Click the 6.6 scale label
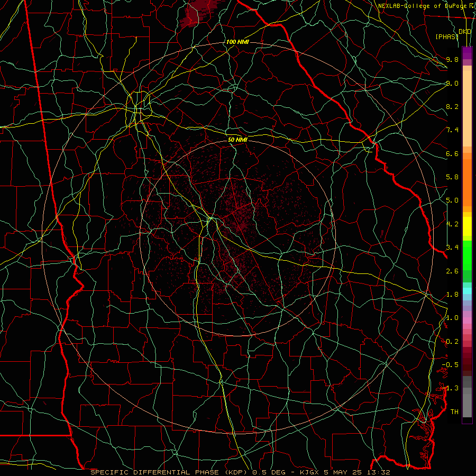This screenshot has height=476, width=476. tap(452, 153)
